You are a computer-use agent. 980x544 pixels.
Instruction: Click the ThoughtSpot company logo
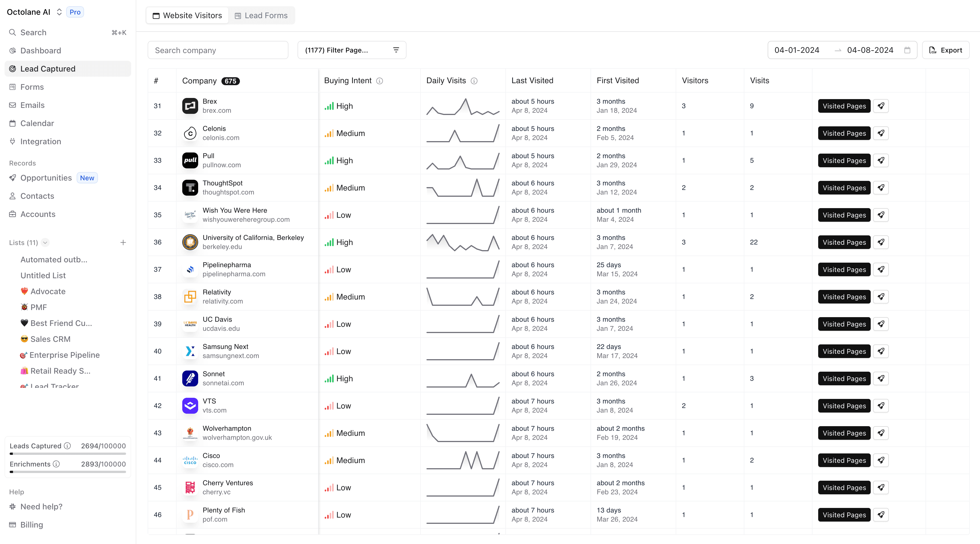(x=190, y=188)
